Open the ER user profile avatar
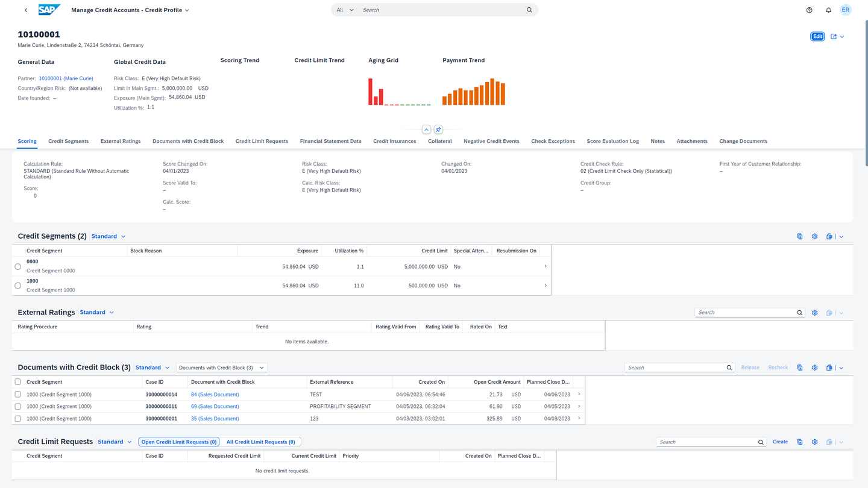The width and height of the screenshot is (868, 488). [846, 10]
